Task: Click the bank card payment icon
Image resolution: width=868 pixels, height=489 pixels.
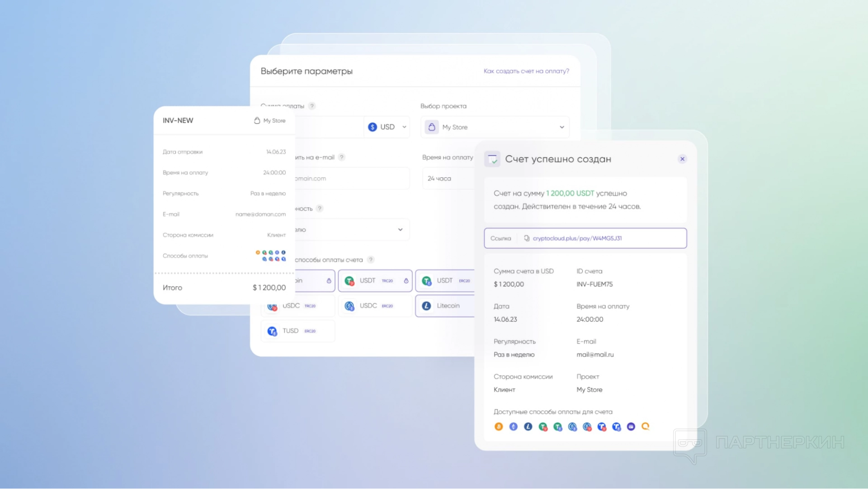Action: point(631,427)
